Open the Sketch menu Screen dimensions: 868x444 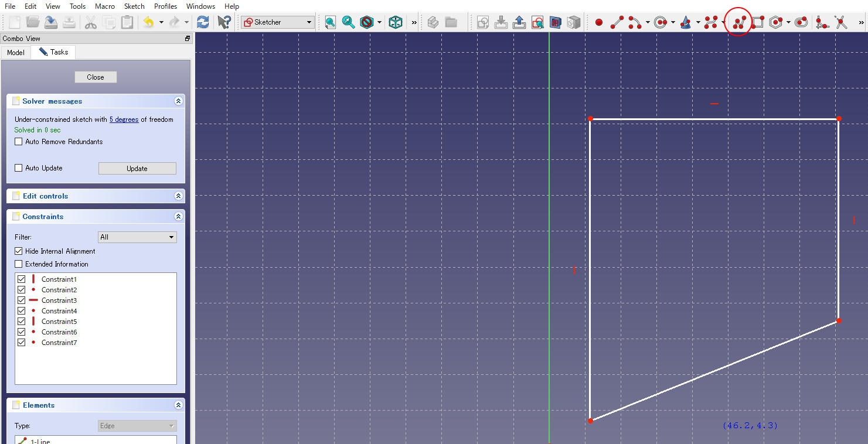click(134, 6)
